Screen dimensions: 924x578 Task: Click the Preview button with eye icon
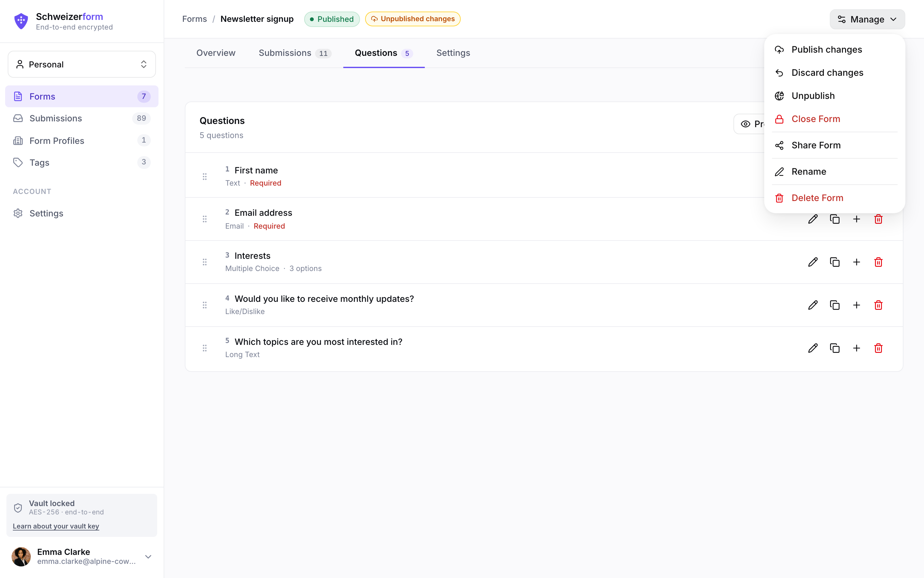tap(749, 124)
